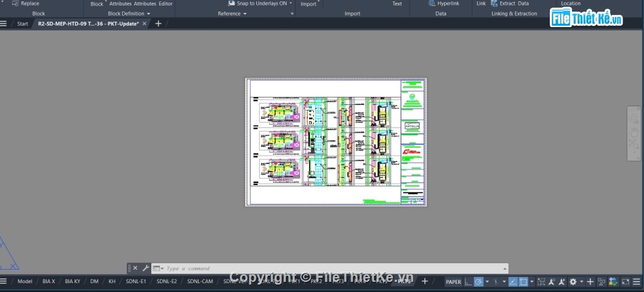The height and width of the screenshot is (292, 644).
Task: Click the Replace block icon
Action: pyautogui.click(x=15, y=3)
